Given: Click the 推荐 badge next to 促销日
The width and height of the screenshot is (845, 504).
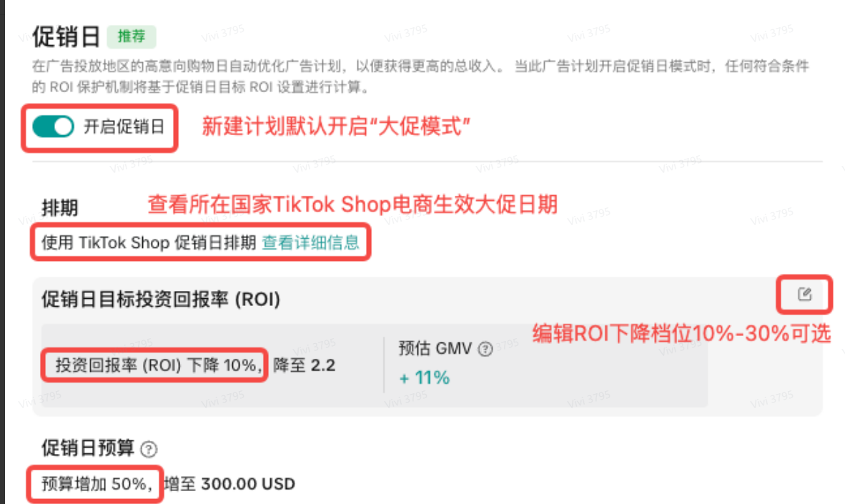Looking at the screenshot, I should (132, 36).
